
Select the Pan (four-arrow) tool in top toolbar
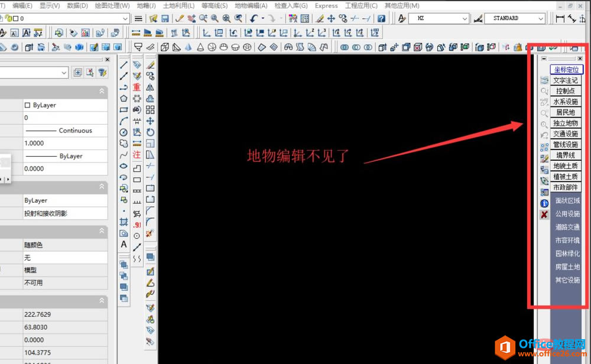point(331,18)
